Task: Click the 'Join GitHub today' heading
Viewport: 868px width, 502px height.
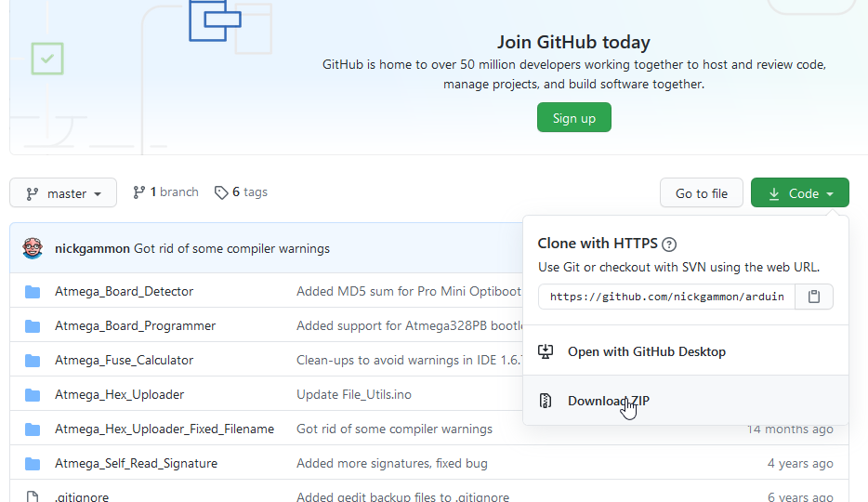Action: [x=573, y=42]
